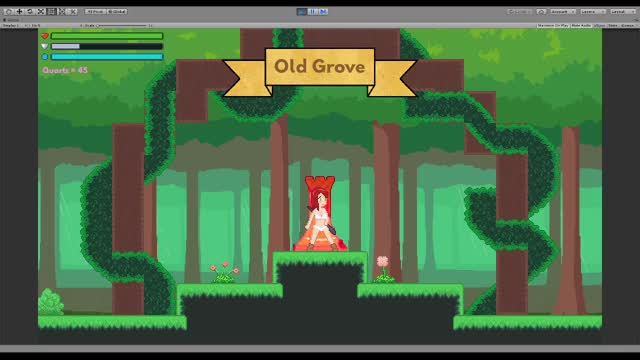640x360 pixels.
Task: Select the Rect transform tool
Action: tap(51, 11)
